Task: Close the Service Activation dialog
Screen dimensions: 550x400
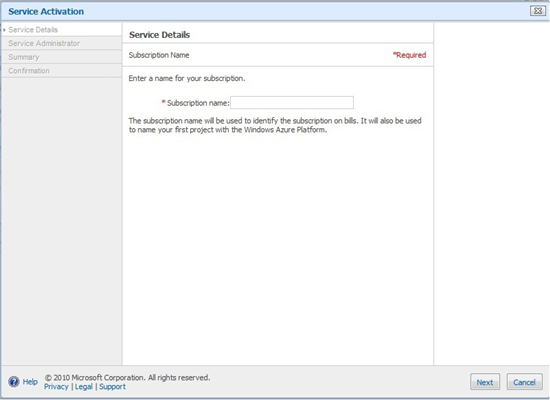Action: [537, 11]
